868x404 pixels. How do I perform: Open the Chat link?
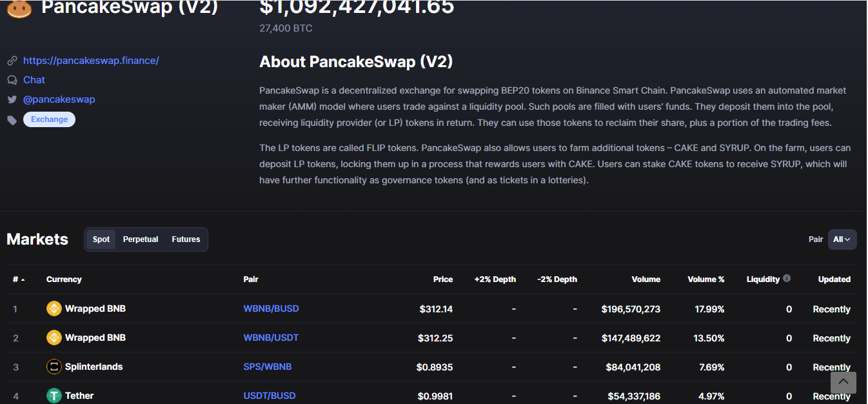(34, 80)
